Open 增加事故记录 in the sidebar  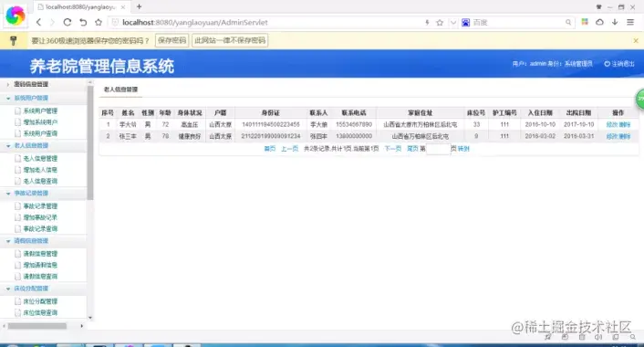(x=40, y=217)
